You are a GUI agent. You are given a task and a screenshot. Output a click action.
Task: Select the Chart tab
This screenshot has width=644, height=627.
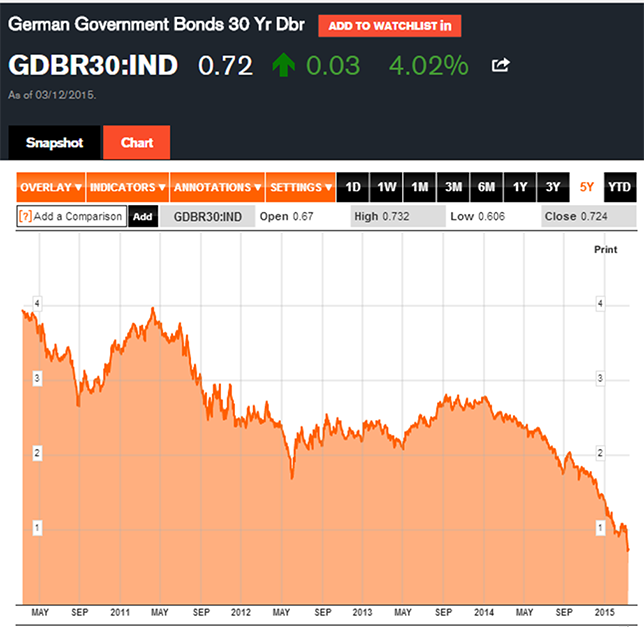click(137, 142)
